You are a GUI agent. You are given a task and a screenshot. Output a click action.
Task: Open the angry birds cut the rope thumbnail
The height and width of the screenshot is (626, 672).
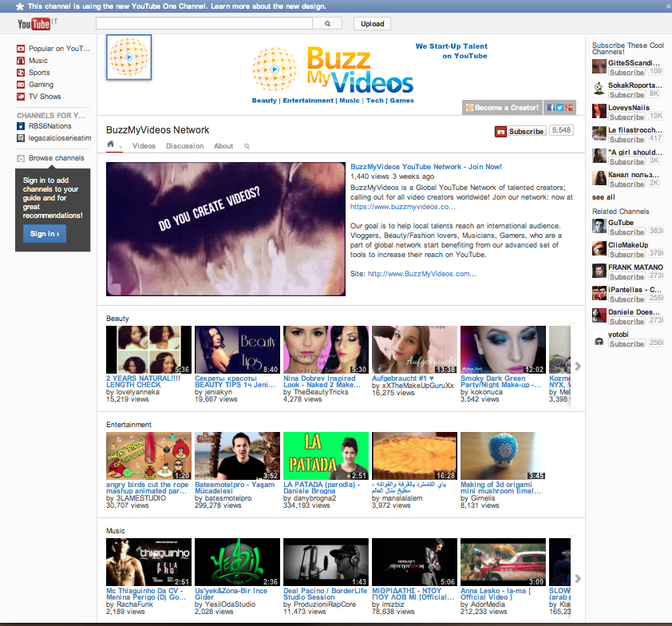(x=148, y=456)
